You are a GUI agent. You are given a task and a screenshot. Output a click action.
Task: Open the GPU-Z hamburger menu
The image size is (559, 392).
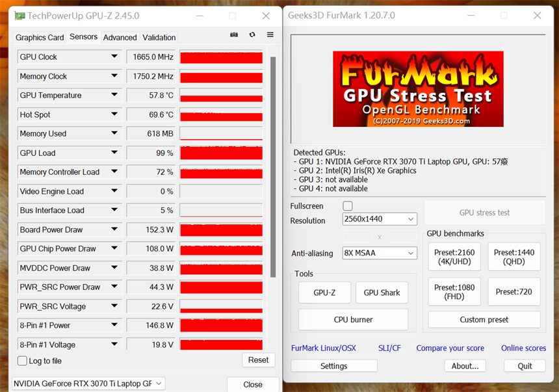270,34
